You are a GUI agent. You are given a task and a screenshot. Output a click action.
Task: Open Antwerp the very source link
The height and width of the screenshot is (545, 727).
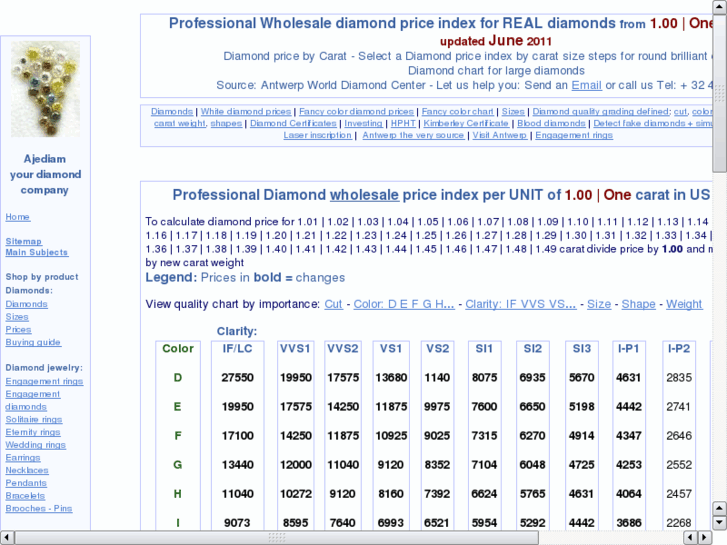pos(413,135)
